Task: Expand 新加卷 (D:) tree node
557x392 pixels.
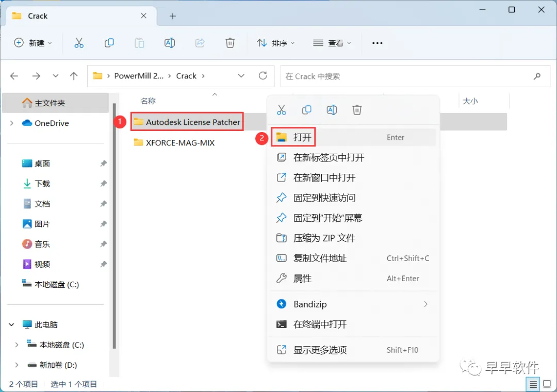Action: click(17, 365)
